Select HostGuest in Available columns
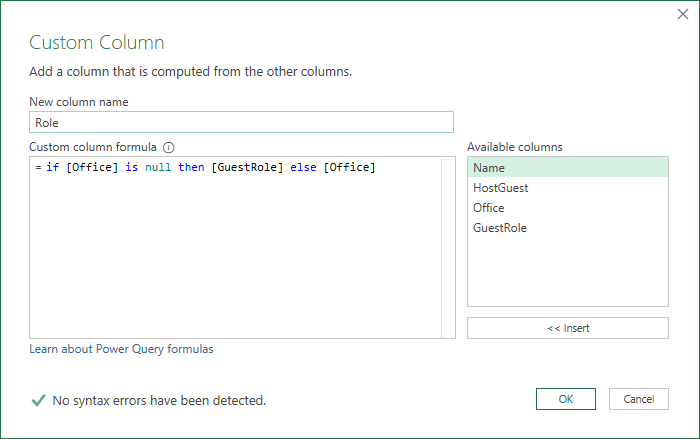 [x=568, y=188]
